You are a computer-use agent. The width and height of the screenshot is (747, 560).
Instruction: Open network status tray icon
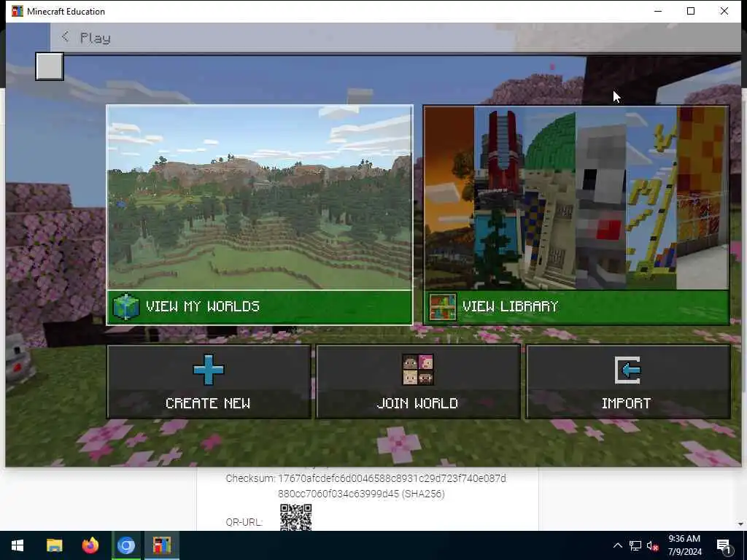point(635,545)
